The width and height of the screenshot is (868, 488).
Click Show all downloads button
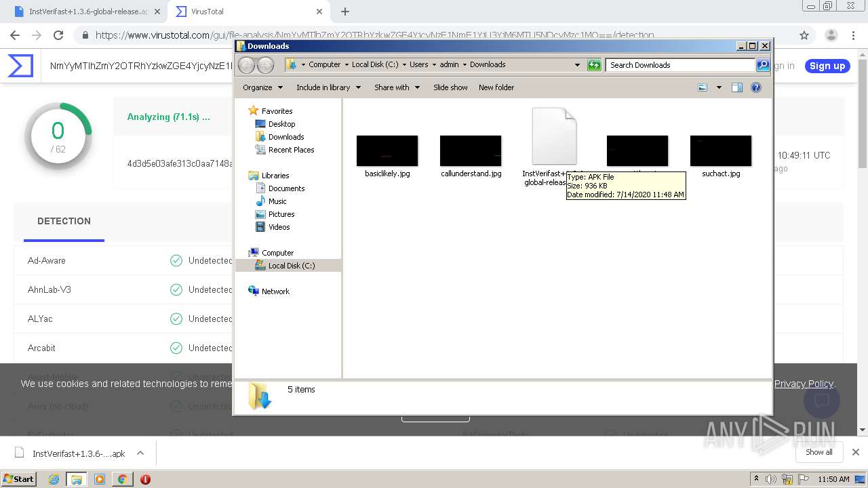tap(818, 452)
